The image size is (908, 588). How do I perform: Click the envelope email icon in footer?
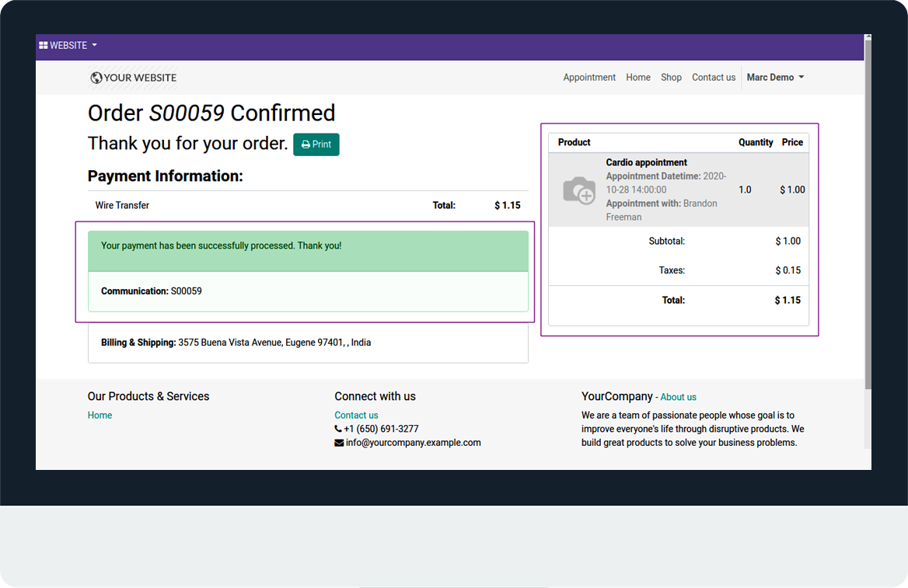pyautogui.click(x=339, y=443)
